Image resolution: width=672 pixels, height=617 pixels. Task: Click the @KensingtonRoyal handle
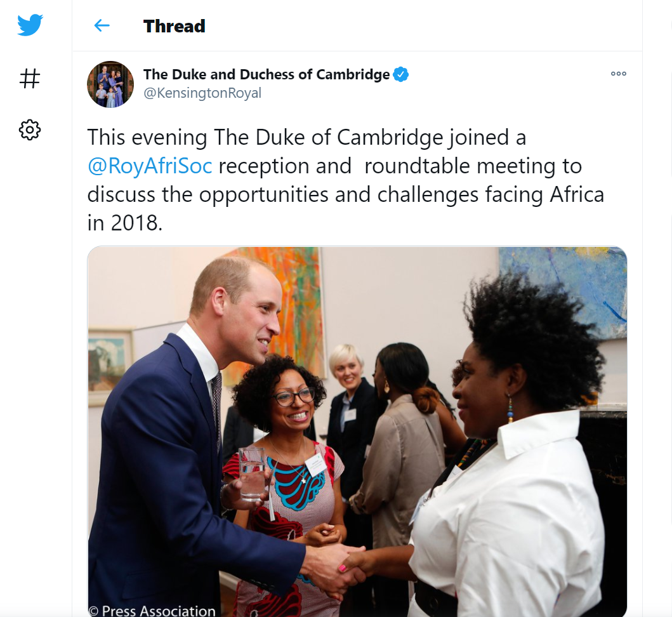coord(202,93)
